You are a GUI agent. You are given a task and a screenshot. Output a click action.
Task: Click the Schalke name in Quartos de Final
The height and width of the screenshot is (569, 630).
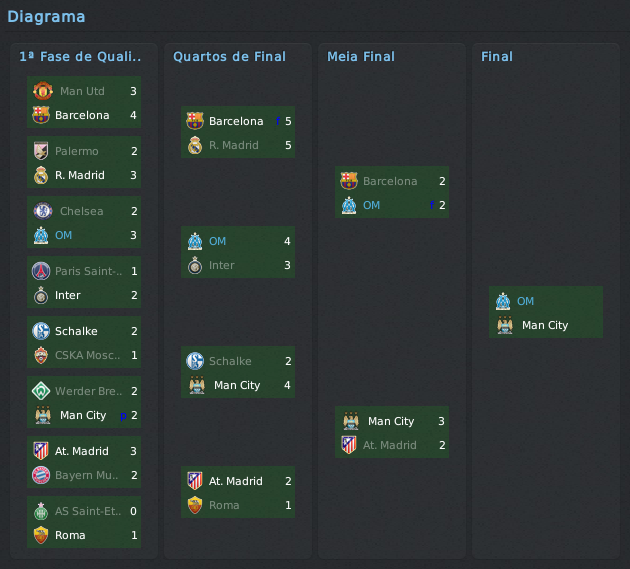coord(230,361)
